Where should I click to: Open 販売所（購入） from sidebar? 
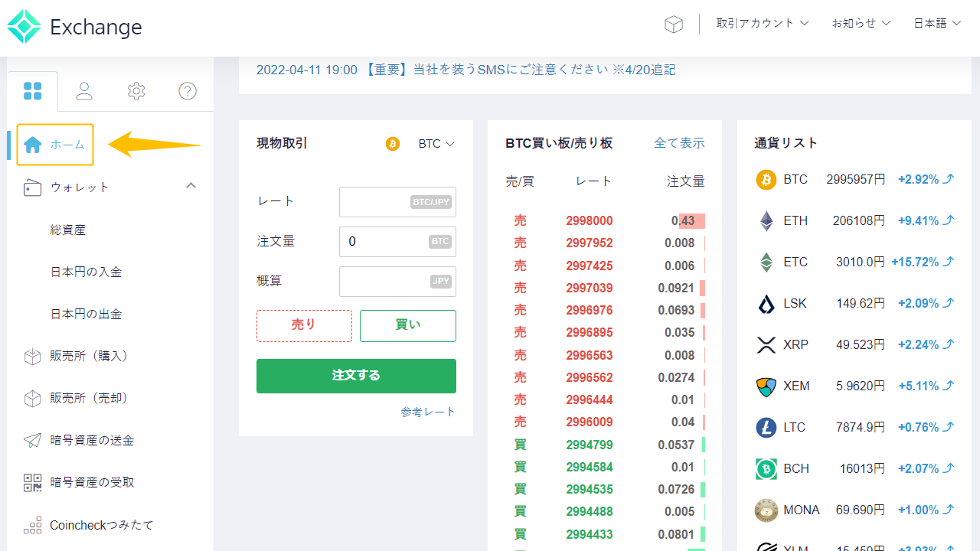tap(89, 356)
